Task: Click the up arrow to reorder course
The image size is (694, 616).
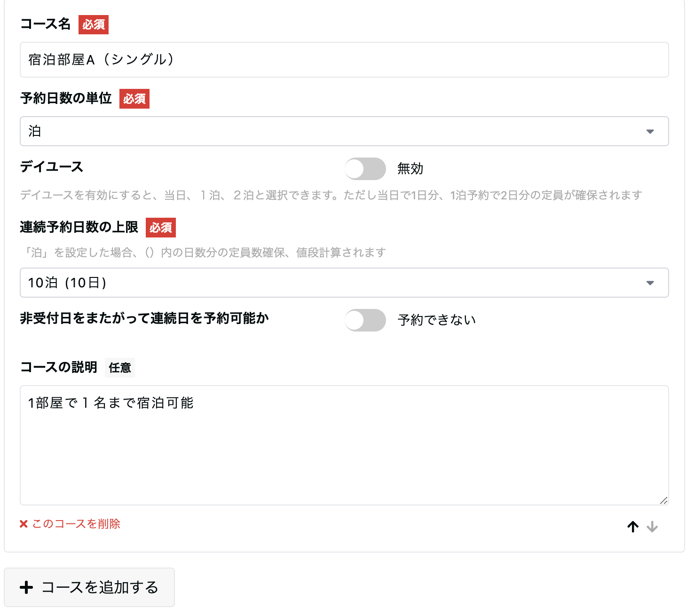Action: (632, 527)
